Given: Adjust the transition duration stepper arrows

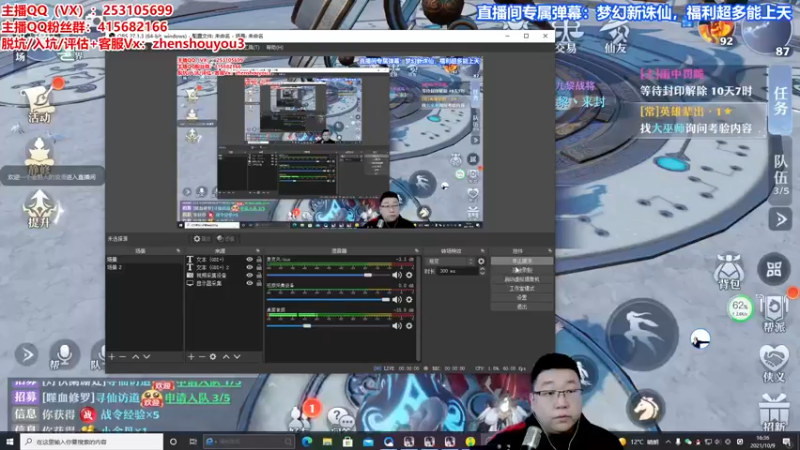Looking at the screenshot, I should click(482, 271).
